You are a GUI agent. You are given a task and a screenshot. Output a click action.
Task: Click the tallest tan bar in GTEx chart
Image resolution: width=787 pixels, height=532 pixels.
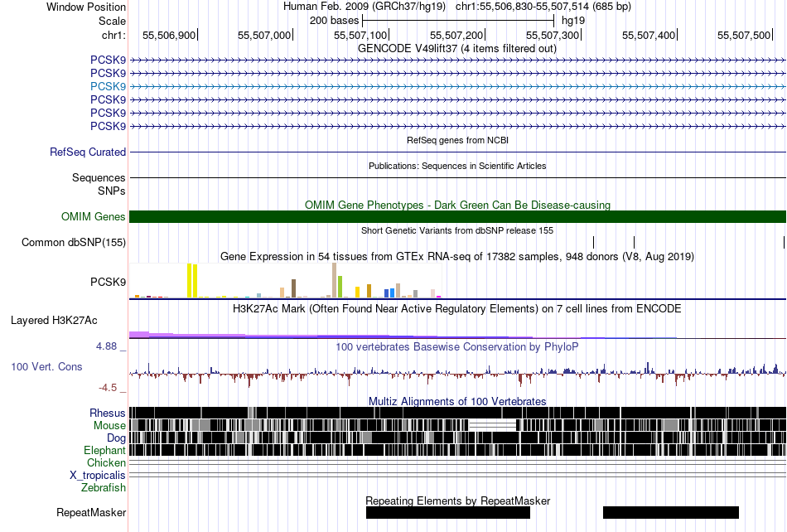click(x=335, y=280)
